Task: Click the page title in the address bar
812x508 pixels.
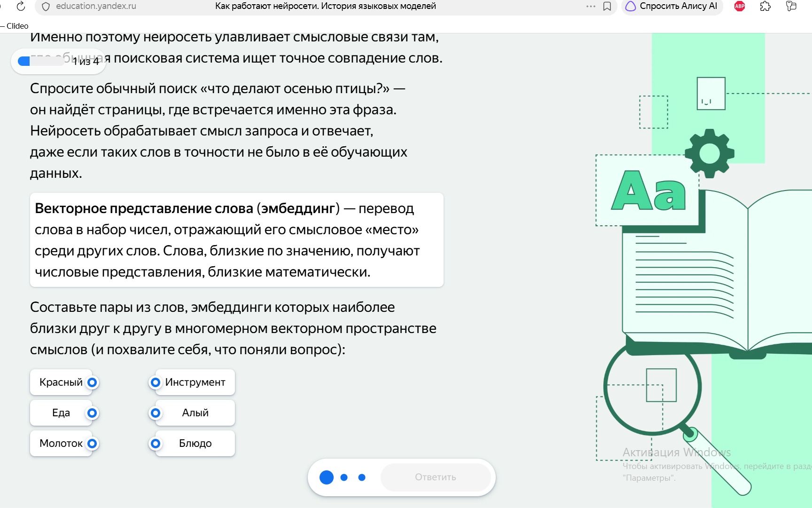Action: pyautogui.click(x=326, y=7)
